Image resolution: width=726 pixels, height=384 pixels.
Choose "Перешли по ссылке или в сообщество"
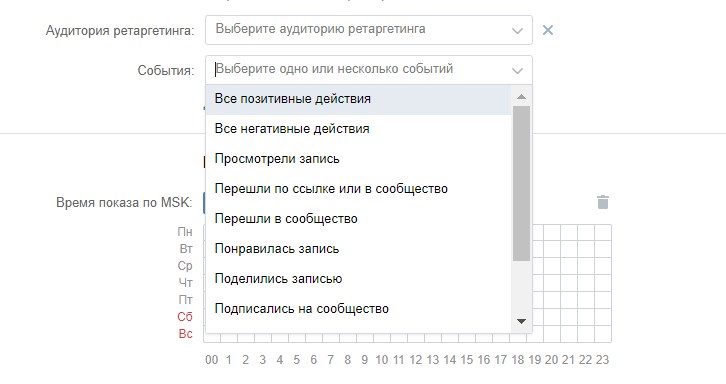(358, 189)
